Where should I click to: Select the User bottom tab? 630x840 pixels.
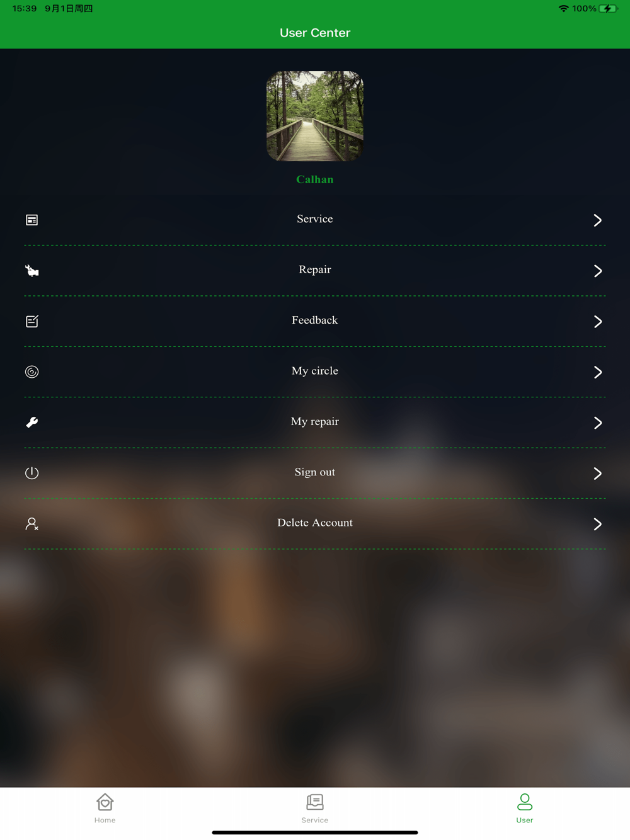point(524,809)
